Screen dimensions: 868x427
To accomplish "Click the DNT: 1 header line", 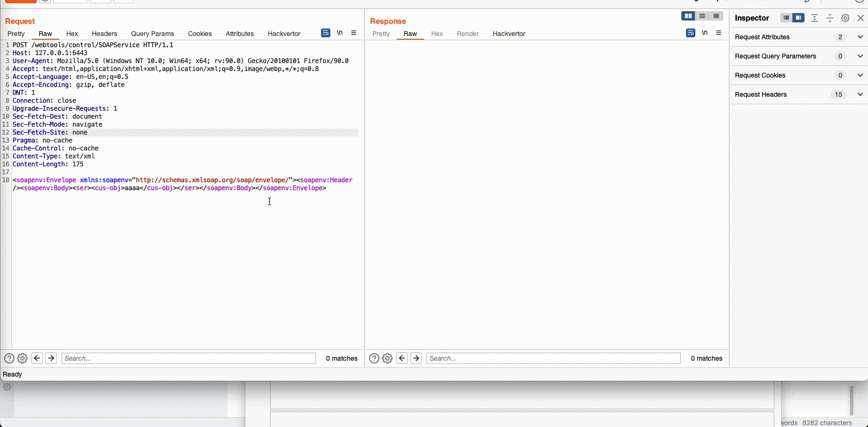I will pyautogui.click(x=24, y=93).
